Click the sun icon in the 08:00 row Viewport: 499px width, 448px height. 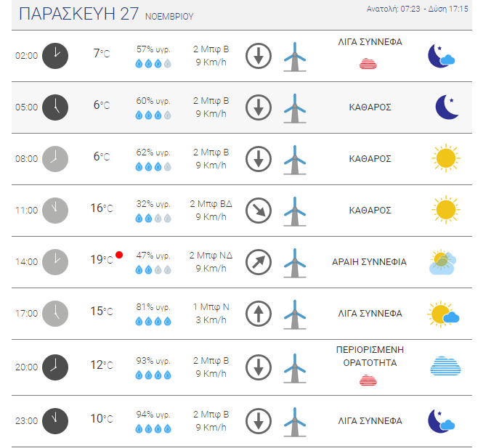click(x=445, y=158)
